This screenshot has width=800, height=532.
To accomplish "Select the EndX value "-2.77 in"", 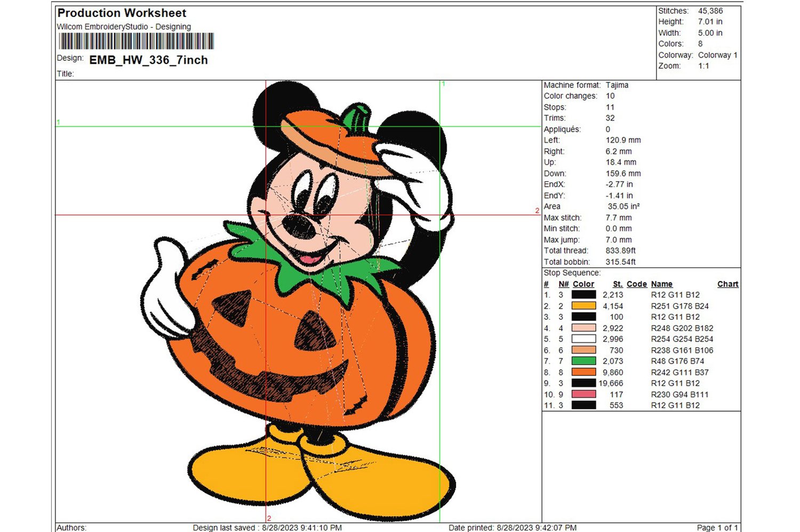I will tap(620, 184).
